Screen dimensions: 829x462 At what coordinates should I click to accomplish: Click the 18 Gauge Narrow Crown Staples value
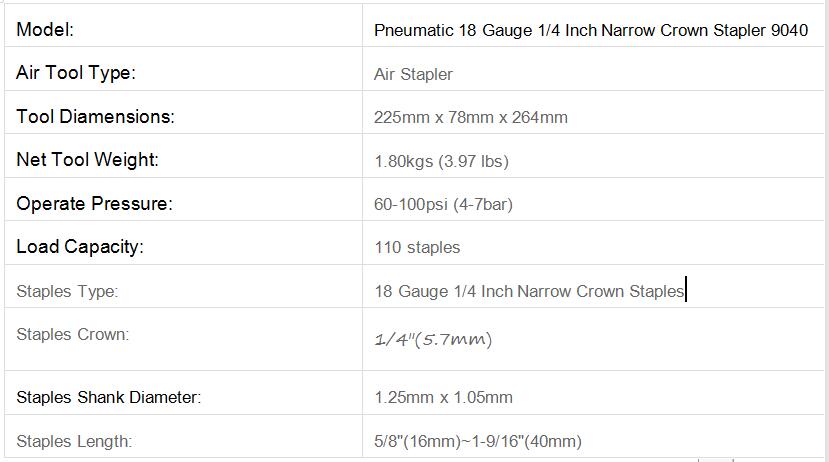(x=529, y=291)
